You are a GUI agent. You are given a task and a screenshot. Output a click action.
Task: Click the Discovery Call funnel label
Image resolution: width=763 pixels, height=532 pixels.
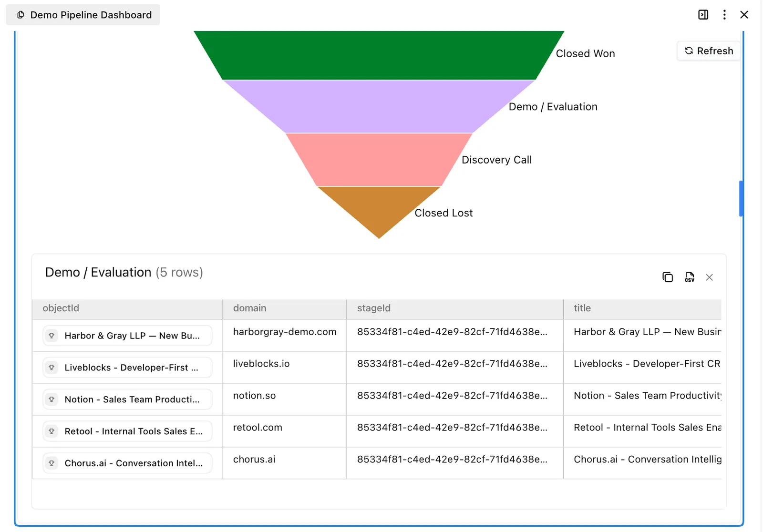coord(496,160)
